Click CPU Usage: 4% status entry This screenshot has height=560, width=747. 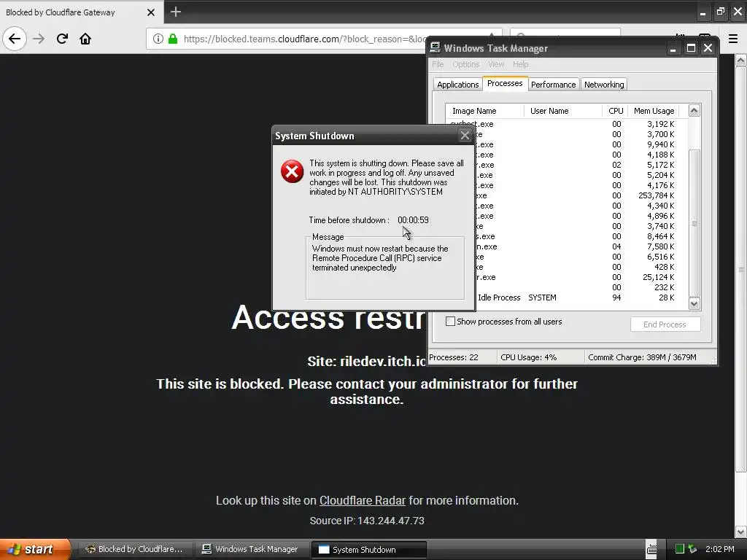tap(528, 357)
